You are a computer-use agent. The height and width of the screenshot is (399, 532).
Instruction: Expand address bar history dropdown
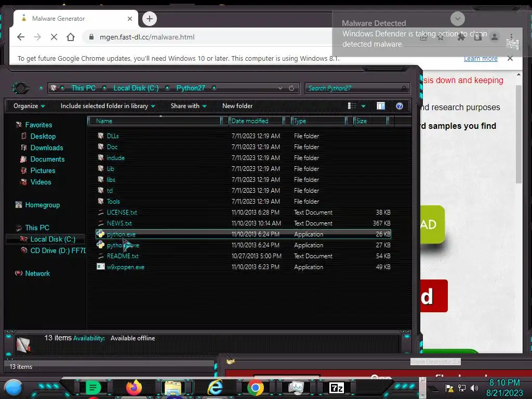click(x=280, y=88)
